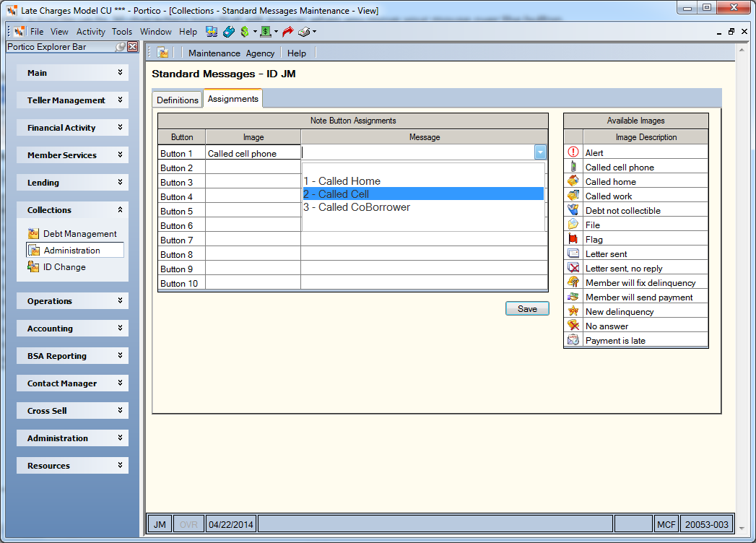Expand the Lending section

coord(72,182)
